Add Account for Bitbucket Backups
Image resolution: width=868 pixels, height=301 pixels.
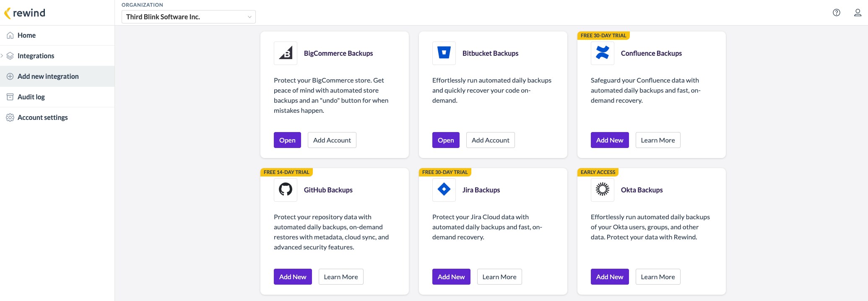click(490, 140)
